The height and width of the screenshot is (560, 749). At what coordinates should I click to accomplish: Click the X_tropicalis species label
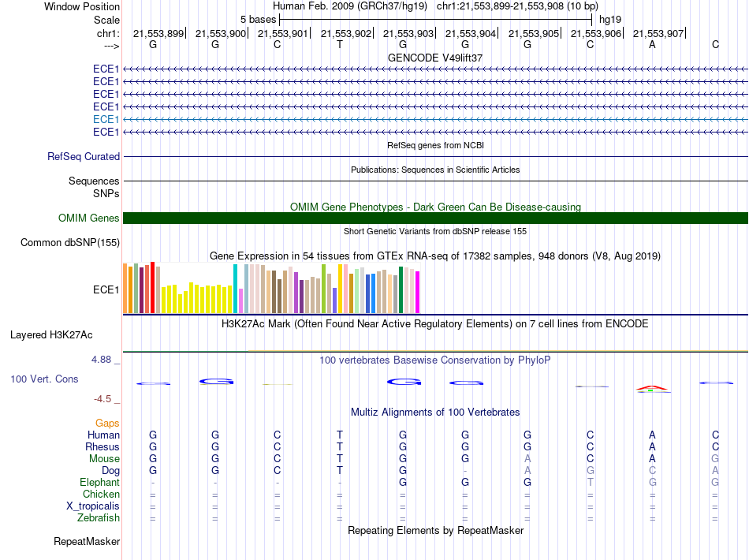point(94,506)
